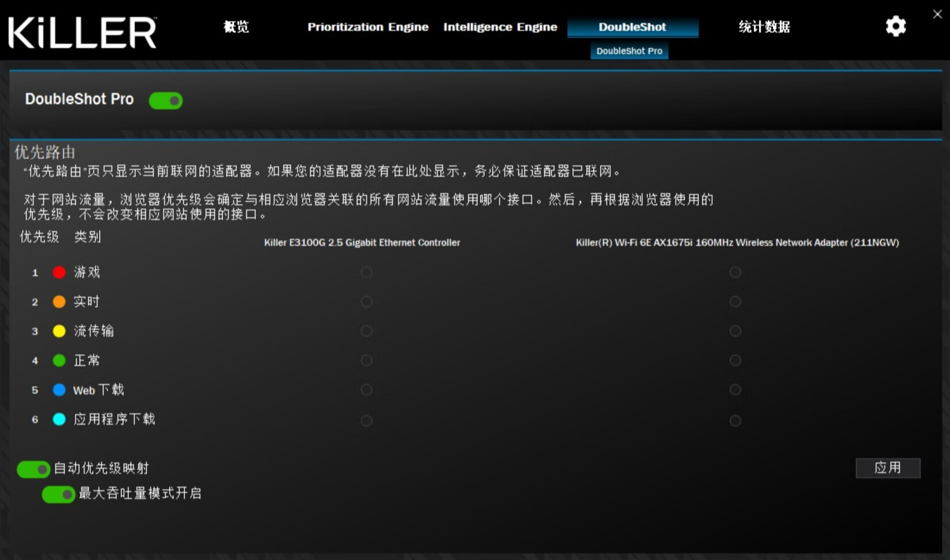Select Ethernet radio for 实时
Image resolution: width=950 pixels, height=560 pixels.
(x=366, y=302)
